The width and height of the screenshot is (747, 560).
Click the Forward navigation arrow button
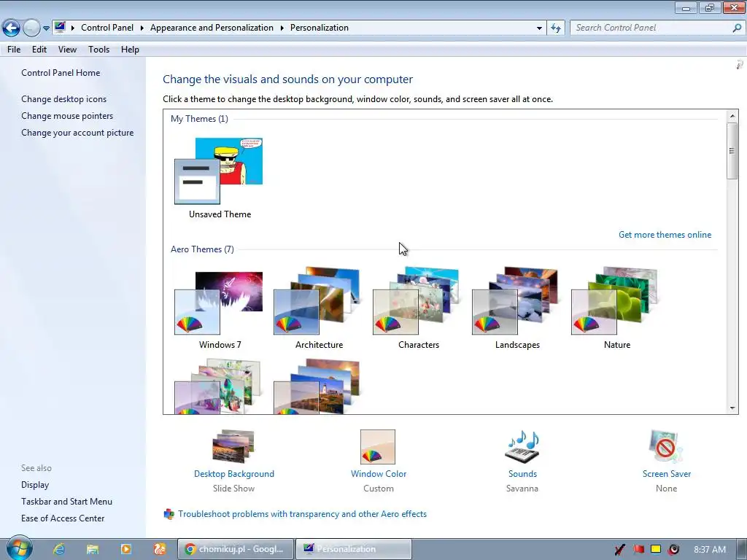coord(31,28)
